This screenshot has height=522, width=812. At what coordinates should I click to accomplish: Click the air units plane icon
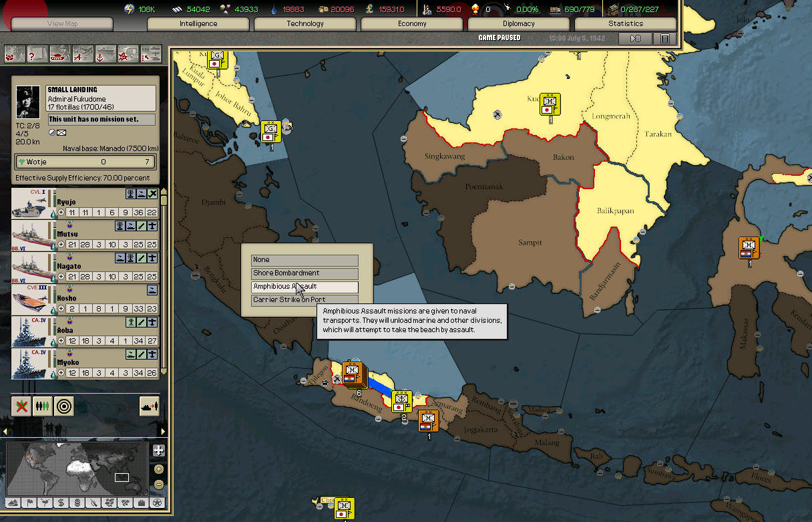tap(83, 53)
